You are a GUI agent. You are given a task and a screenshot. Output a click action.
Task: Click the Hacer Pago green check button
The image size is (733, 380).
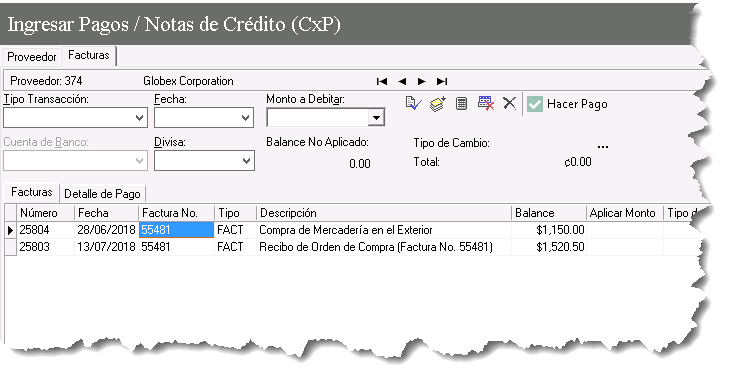coord(567,104)
